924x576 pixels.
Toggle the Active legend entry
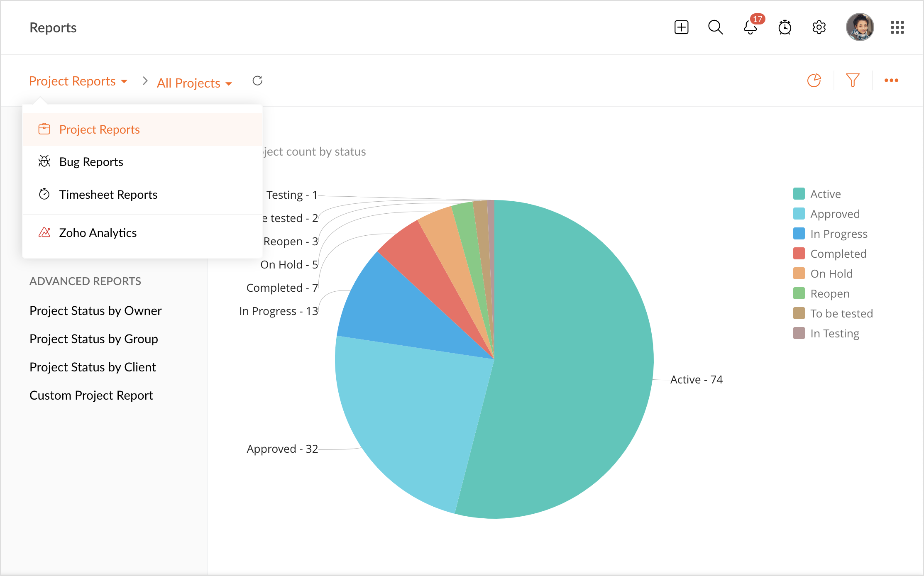tap(825, 194)
